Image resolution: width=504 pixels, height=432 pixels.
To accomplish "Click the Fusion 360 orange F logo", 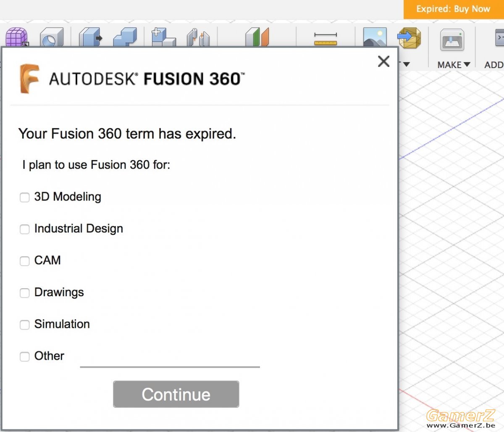I will [29, 79].
